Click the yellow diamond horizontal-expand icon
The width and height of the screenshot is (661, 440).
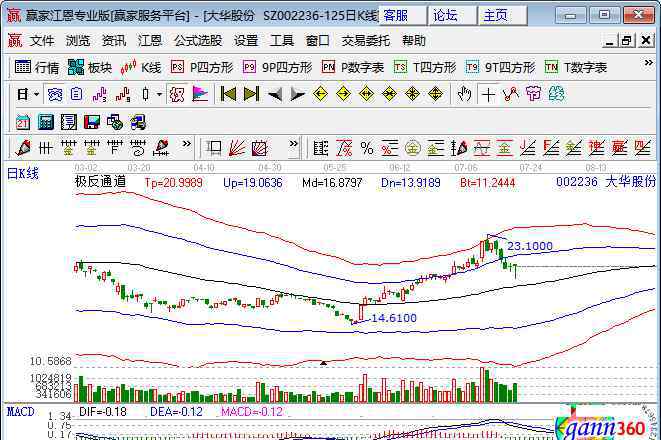(366, 94)
